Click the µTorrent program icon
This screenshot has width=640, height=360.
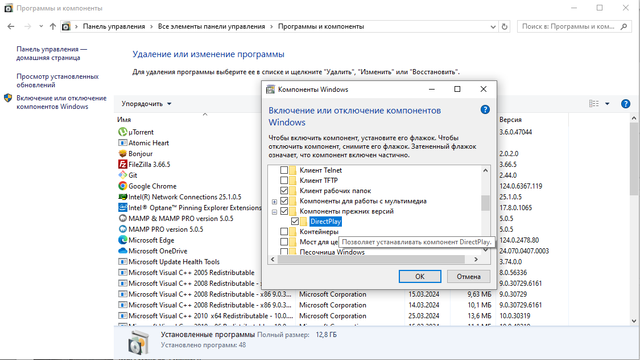[x=122, y=132]
